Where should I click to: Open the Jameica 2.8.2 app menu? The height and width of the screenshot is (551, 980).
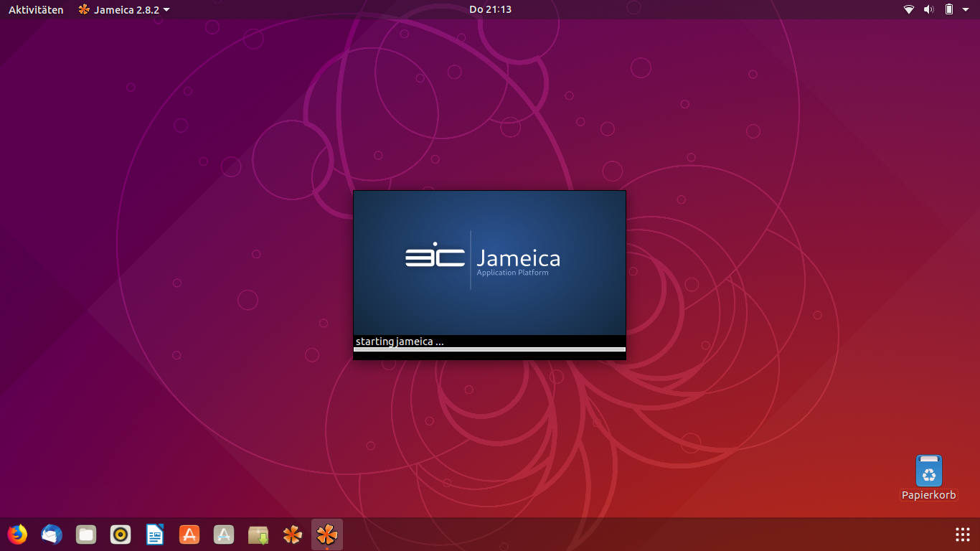pos(124,9)
